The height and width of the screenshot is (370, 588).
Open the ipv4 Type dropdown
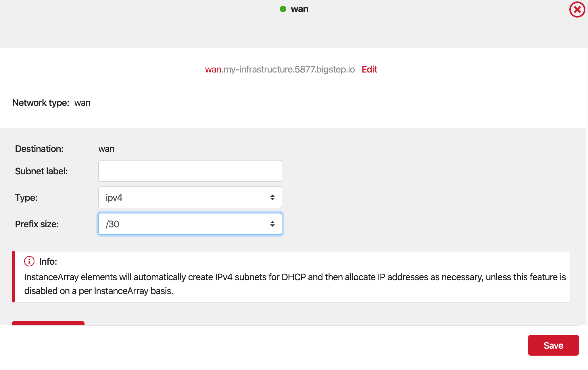[x=190, y=197]
